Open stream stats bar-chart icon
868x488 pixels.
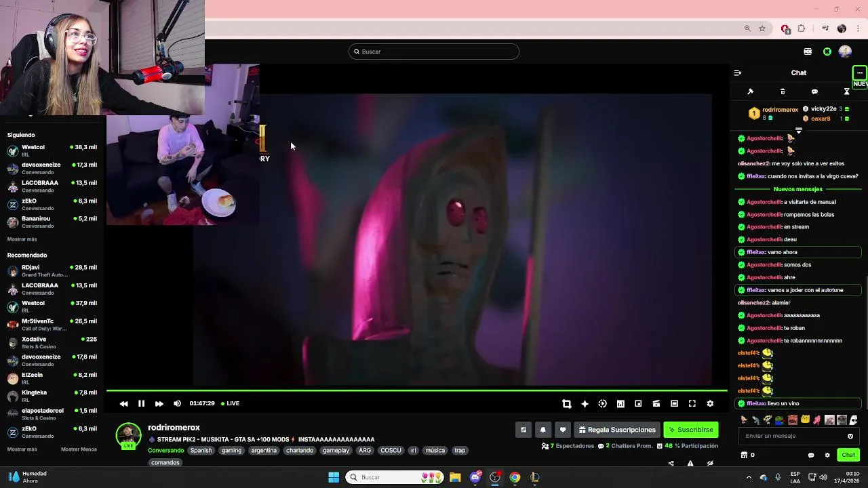point(620,403)
